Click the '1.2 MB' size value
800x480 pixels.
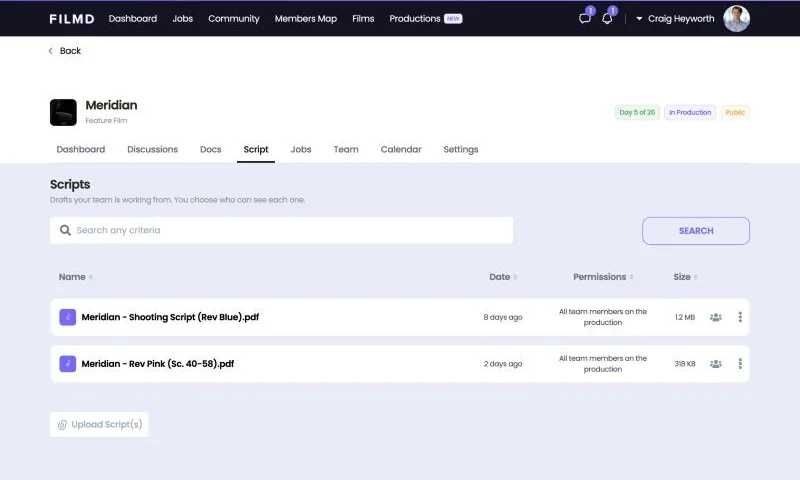[685, 317]
